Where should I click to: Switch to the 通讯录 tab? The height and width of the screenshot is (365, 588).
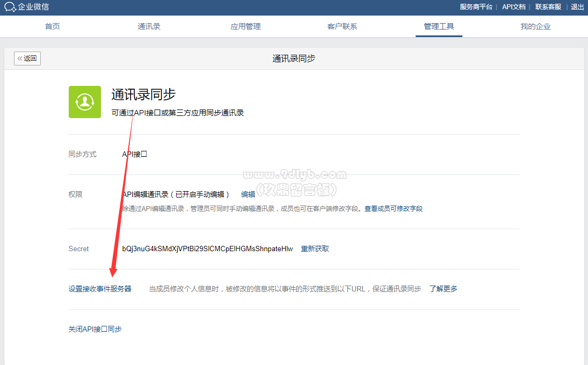[x=149, y=26]
